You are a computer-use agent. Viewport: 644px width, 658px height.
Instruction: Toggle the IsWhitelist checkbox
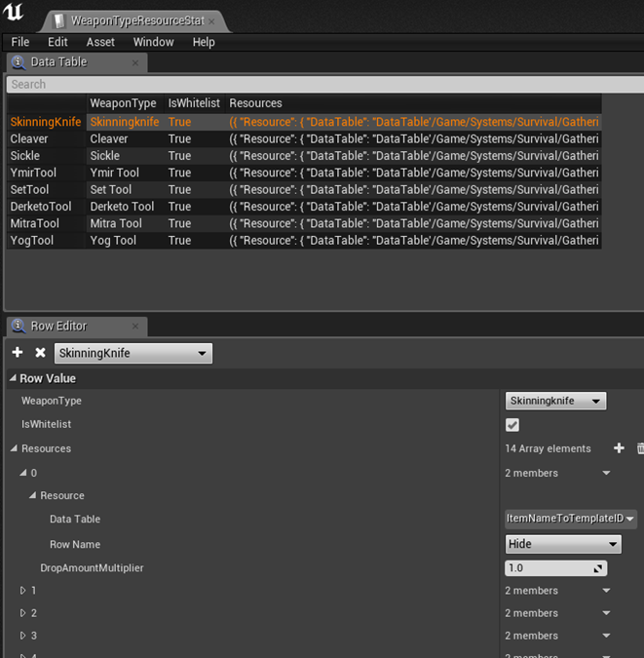tap(512, 425)
